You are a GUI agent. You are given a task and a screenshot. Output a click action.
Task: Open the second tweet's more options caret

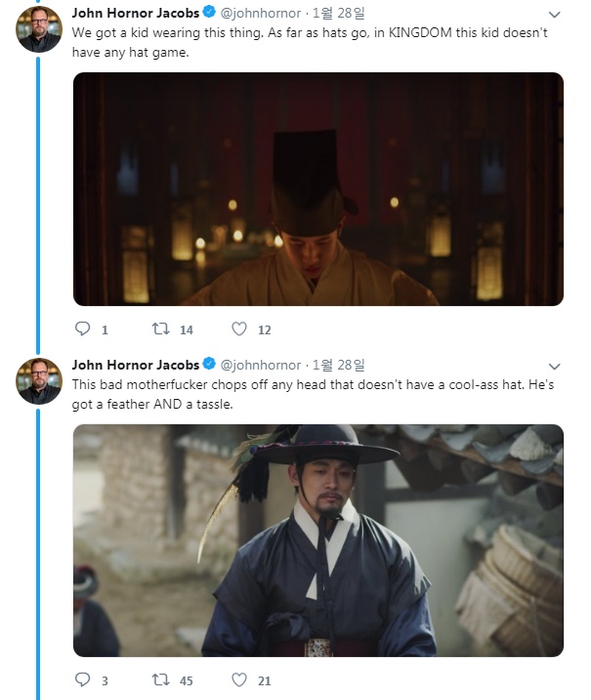tap(555, 365)
